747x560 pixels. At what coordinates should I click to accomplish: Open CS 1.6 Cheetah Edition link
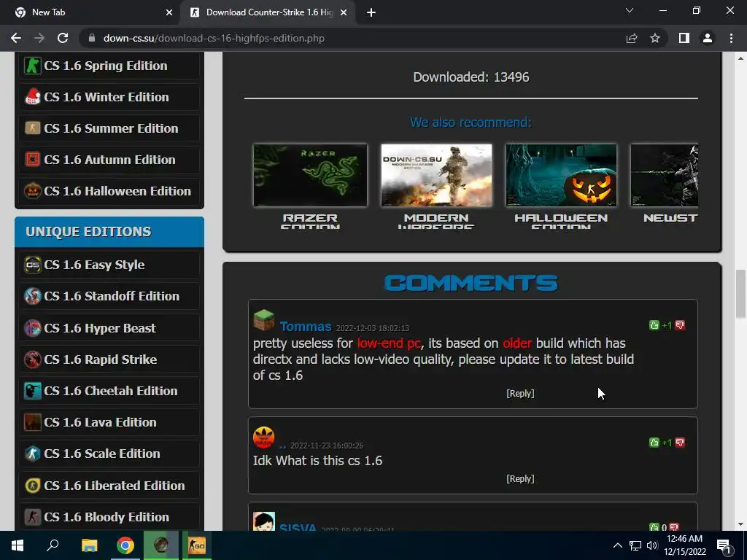pos(111,391)
